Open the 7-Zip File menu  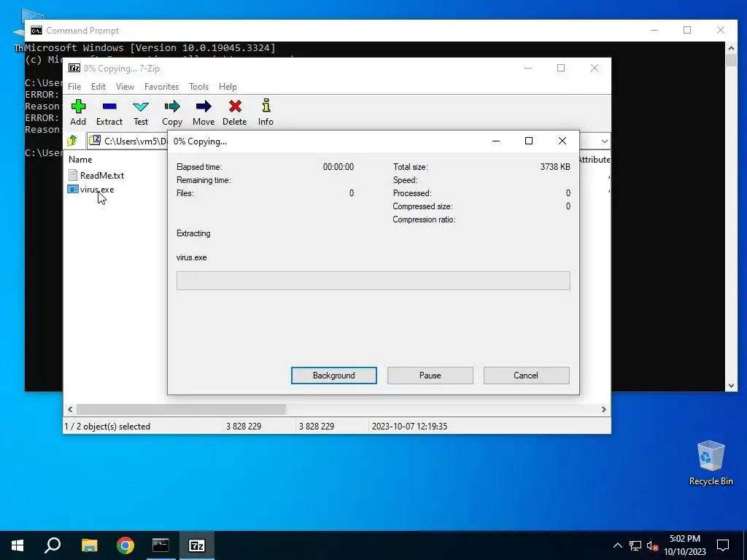click(74, 87)
